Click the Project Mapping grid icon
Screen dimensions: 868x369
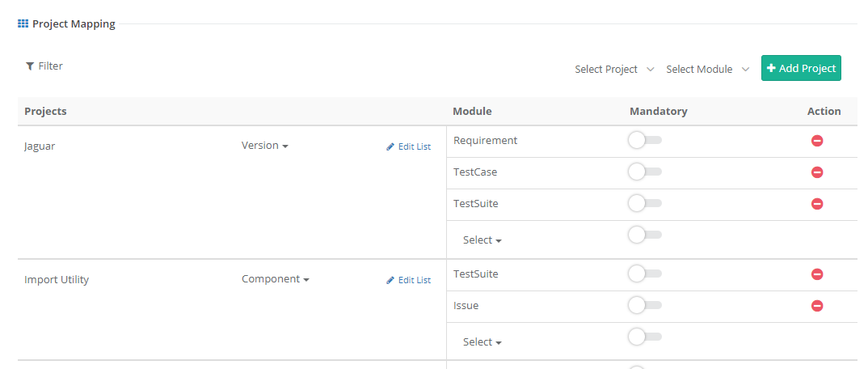tap(23, 23)
